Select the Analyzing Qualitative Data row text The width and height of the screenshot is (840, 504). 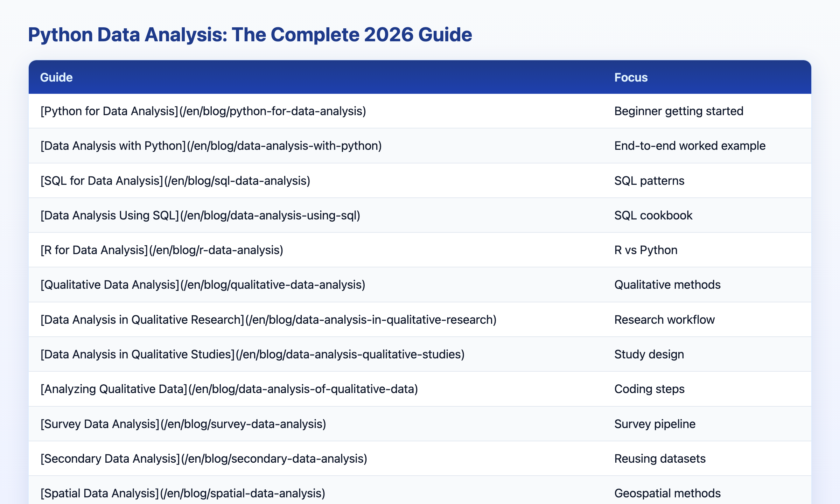[x=229, y=389]
